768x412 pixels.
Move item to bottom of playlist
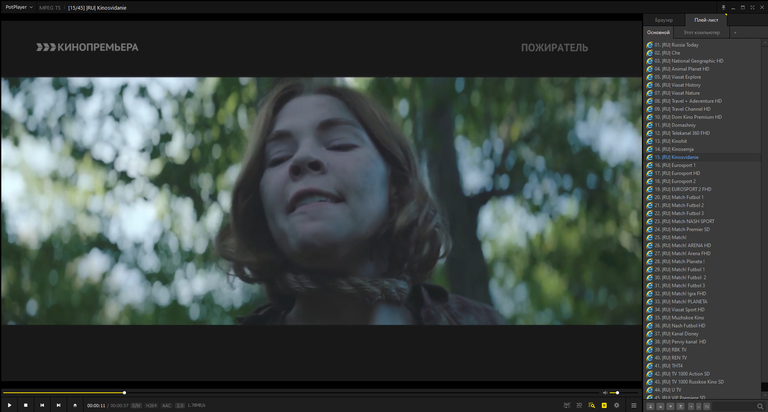click(680, 407)
